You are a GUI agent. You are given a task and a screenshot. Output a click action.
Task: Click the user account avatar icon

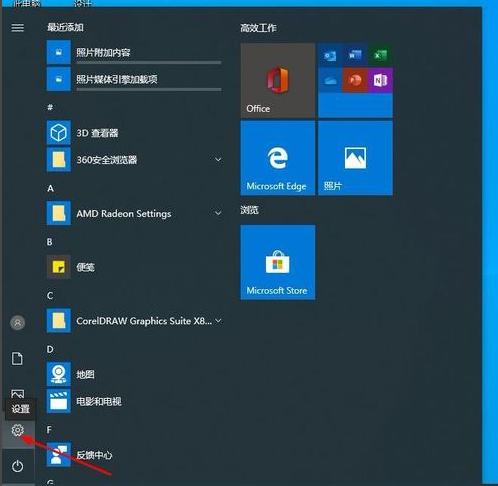coord(18,323)
